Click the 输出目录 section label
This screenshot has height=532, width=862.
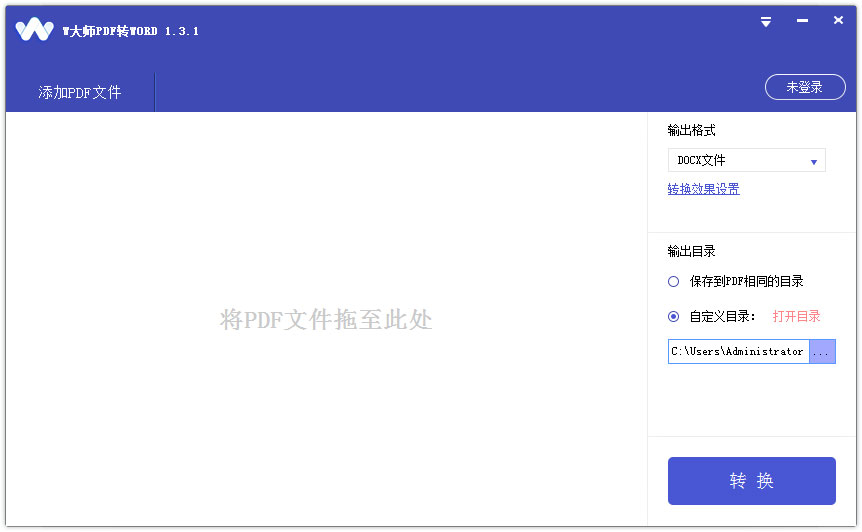click(x=691, y=251)
